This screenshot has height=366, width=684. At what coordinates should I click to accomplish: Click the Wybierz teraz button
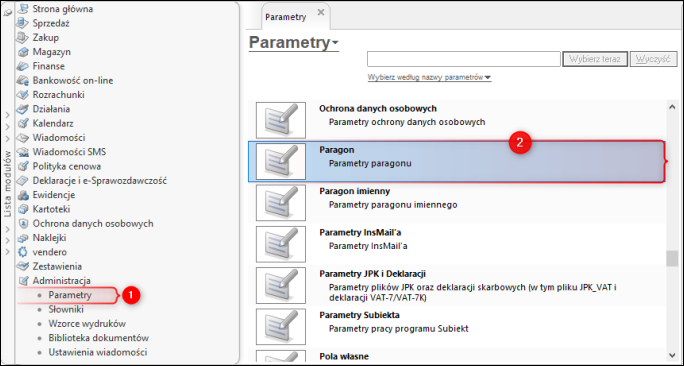pos(595,59)
